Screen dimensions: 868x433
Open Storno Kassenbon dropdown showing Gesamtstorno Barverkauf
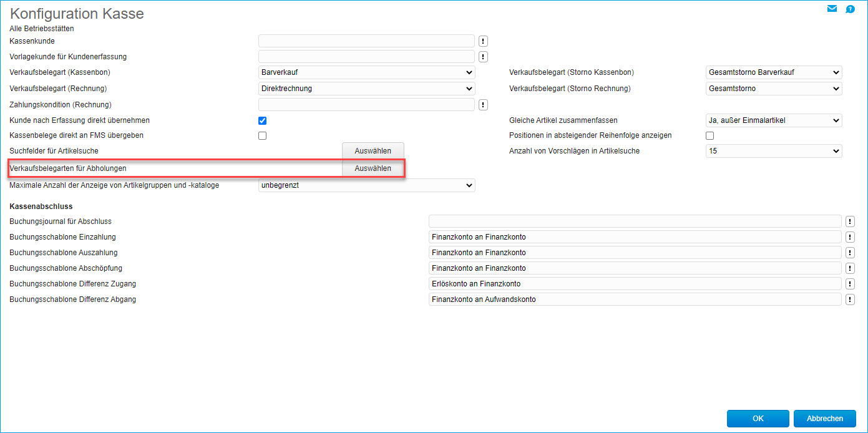pos(774,72)
